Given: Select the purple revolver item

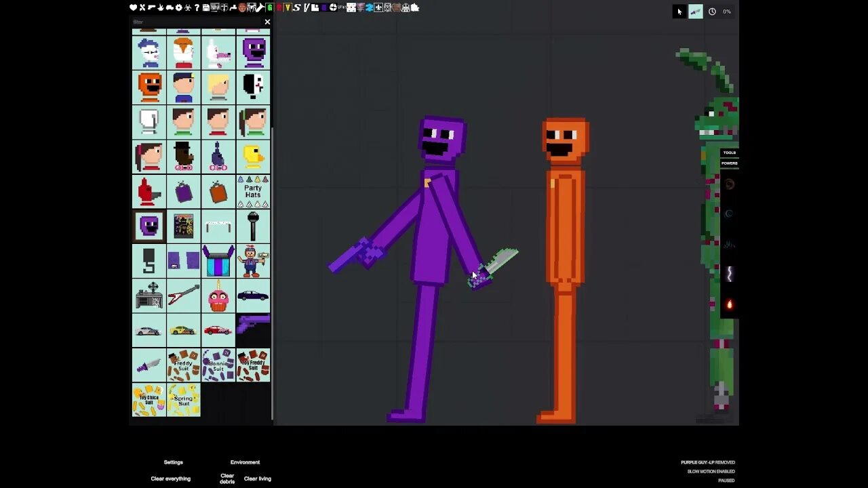Looking at the screenshot, I should tap(253, 330).
